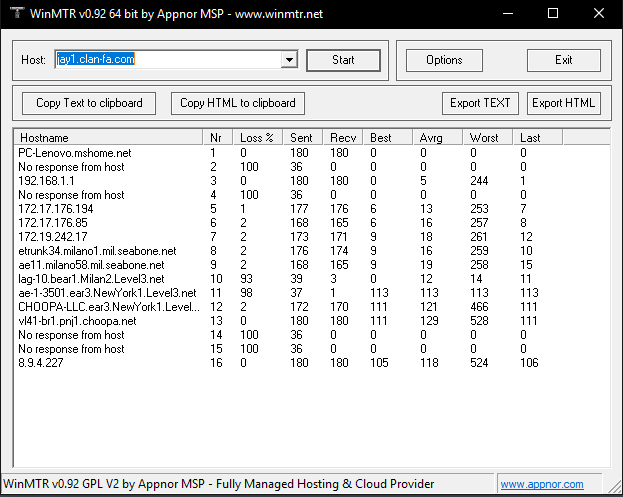Click the Exit button
Screen dimensions: 623x497
click(x=563, y=60)
